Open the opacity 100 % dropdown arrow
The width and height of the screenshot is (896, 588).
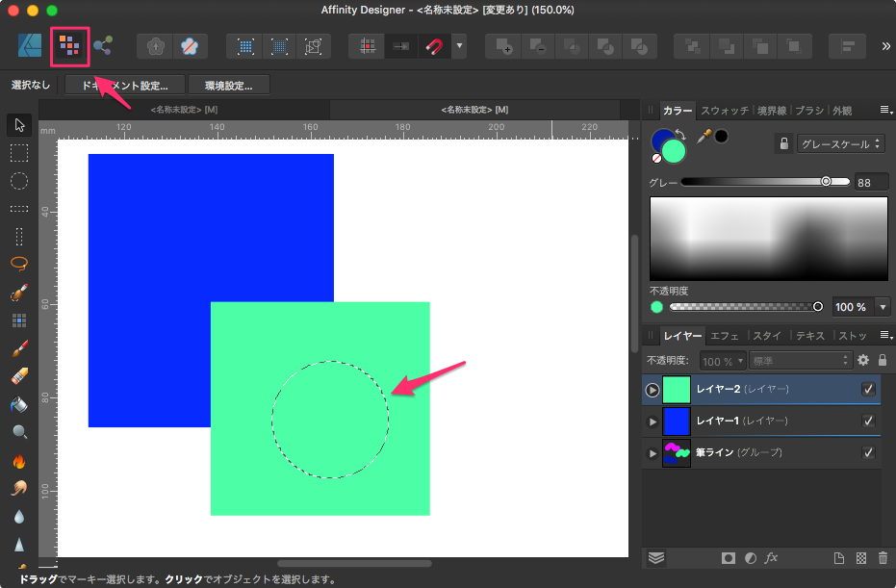click(883, 307)
